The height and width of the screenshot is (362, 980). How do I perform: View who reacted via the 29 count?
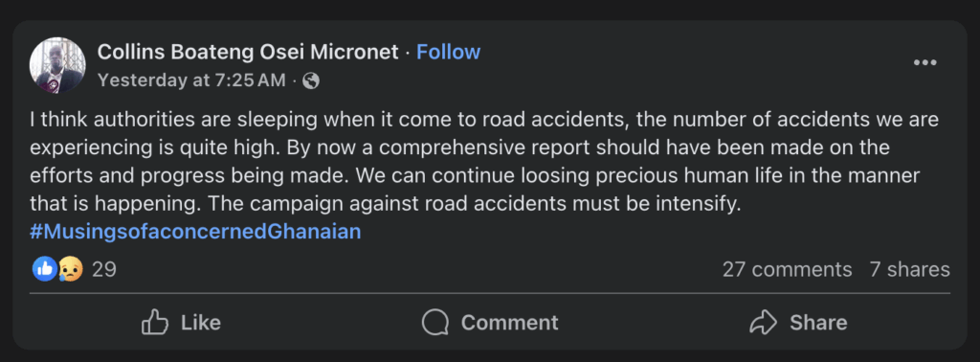[103, 269]
